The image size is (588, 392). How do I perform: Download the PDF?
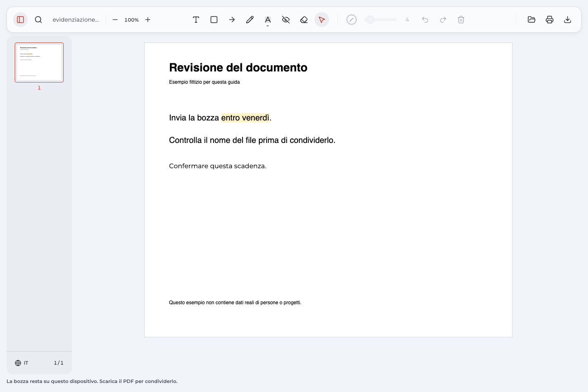coord(568,20)
